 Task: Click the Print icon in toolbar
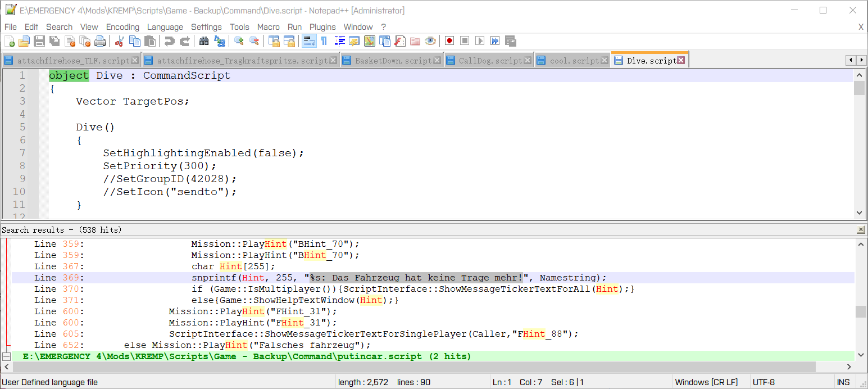pyautogui.click(x=100, y=41)
